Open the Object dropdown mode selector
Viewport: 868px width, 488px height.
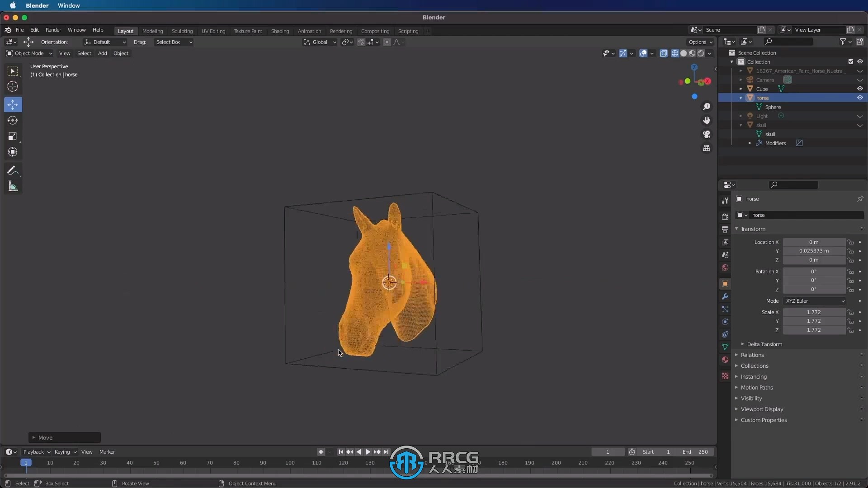(x=28, y=53)
